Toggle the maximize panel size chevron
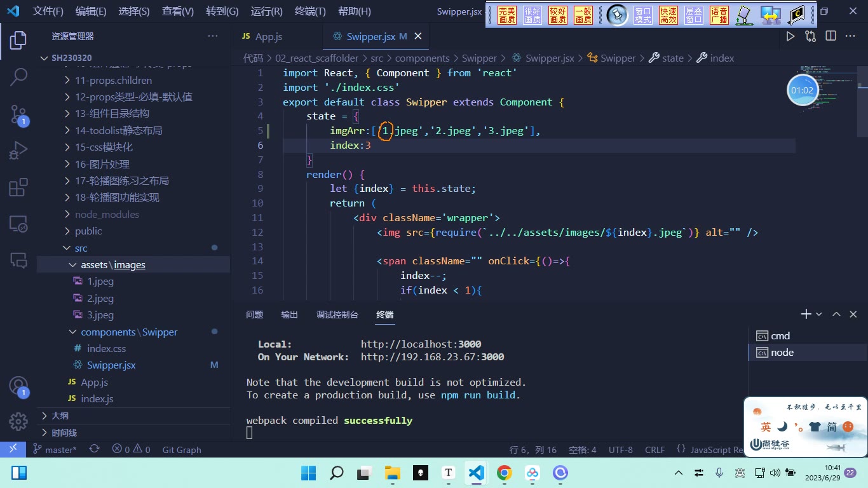868x488 pixels. point(836,314)
